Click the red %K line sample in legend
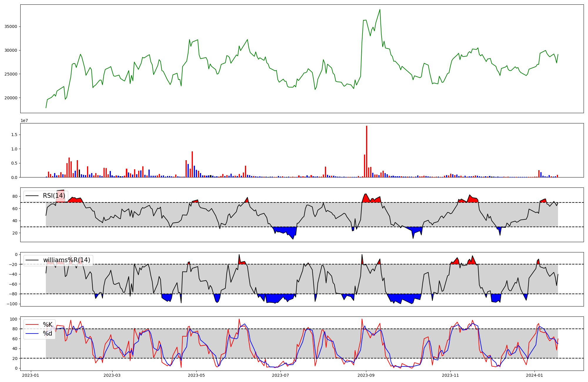Image resolution: width=588 pixels, height=382 pixels. pos(32,324)
